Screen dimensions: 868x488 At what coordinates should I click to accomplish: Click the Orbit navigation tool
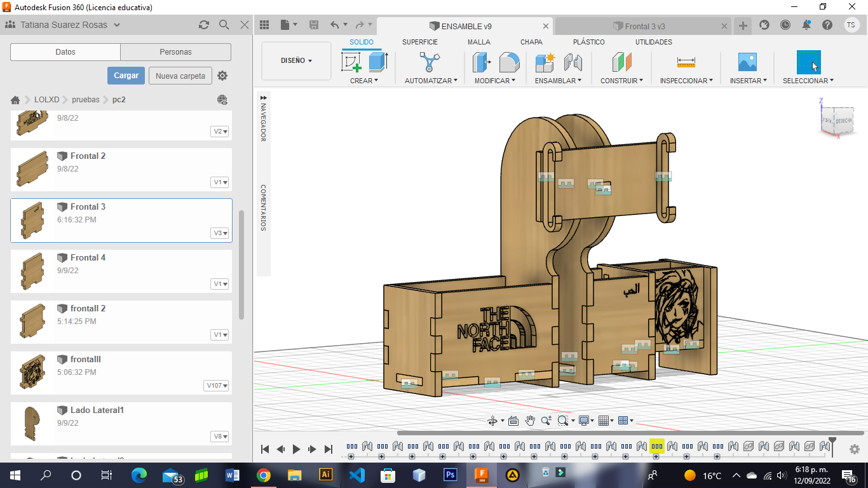[492, 421]
